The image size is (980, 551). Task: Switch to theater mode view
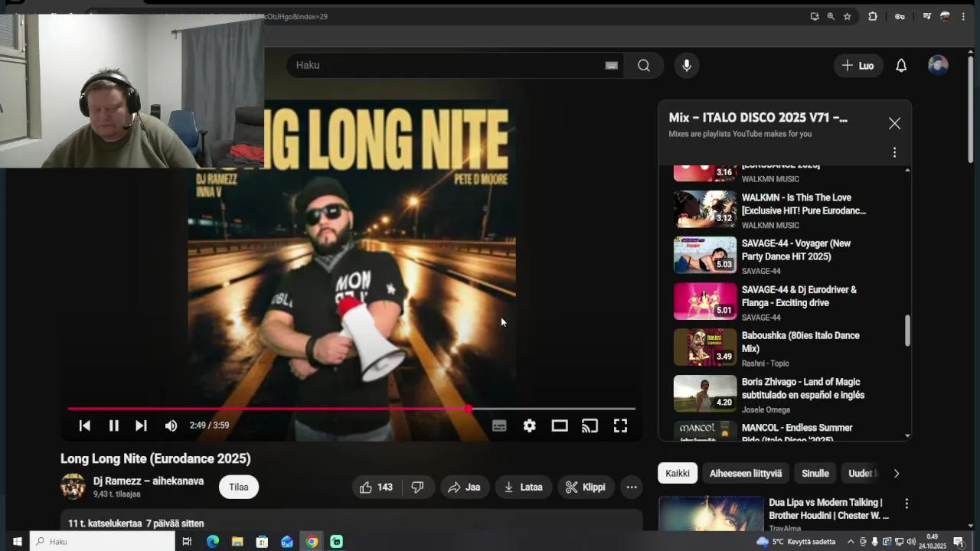tap(560, 425)
